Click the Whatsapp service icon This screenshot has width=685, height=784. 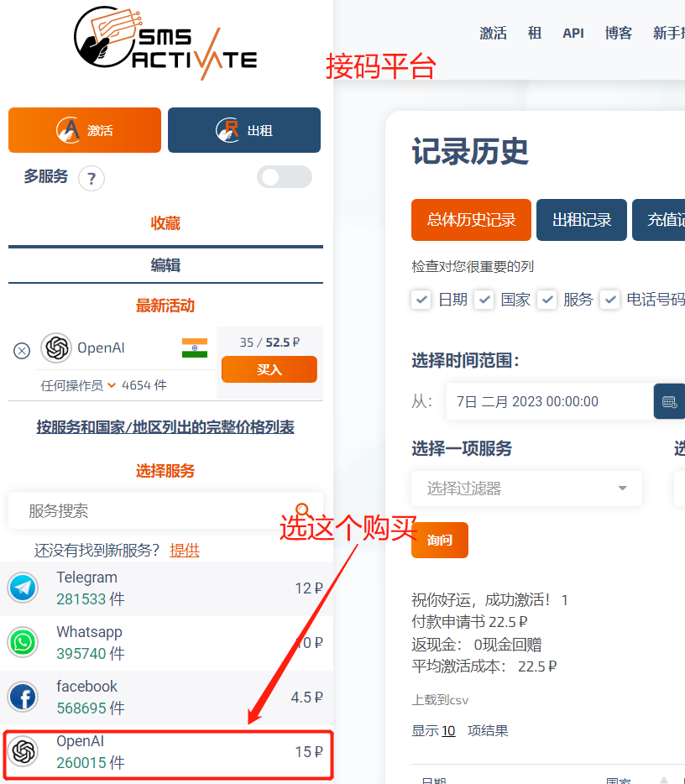(23, 642)
